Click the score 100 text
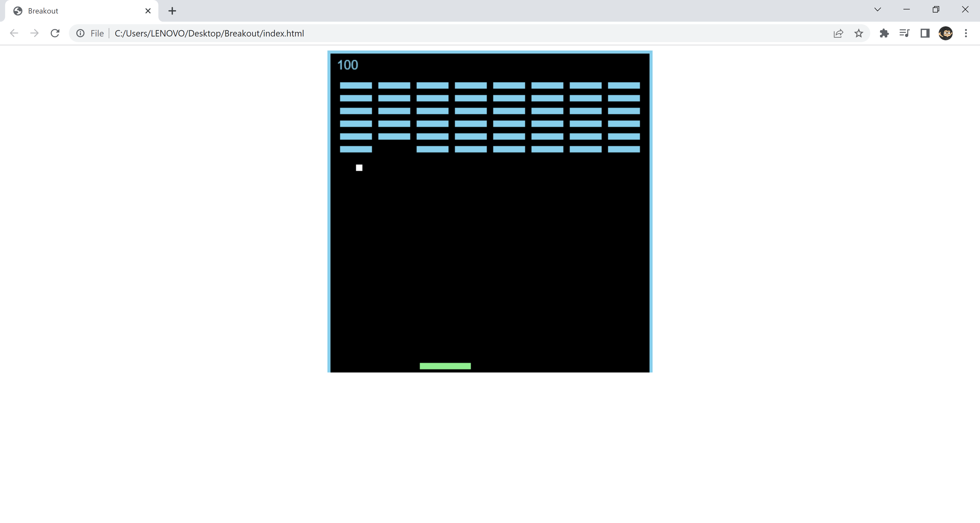Screen dimensions: 980x523 [x=347, y=65]
